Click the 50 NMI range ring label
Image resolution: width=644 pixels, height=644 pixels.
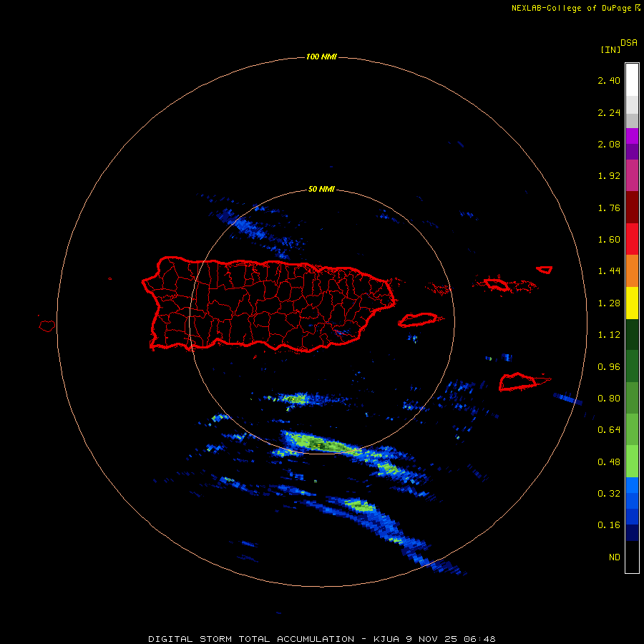click(321, 189)
